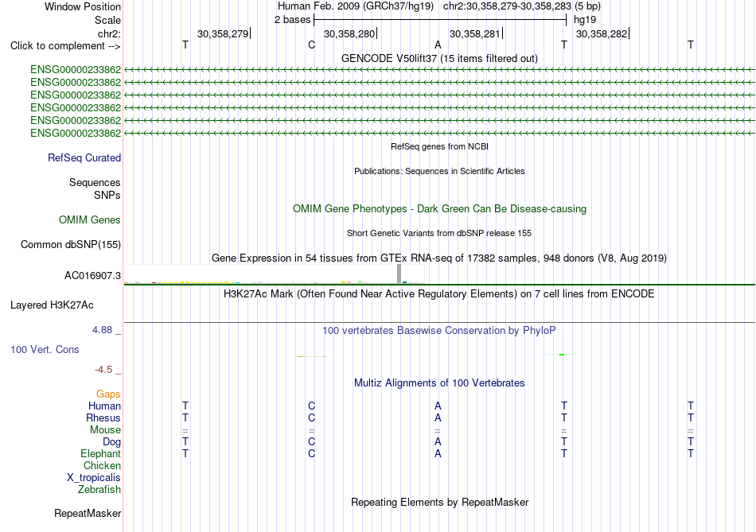Click the Mouse species label
This screenshot has height=532, width=756.
click(x=105, y=430)
